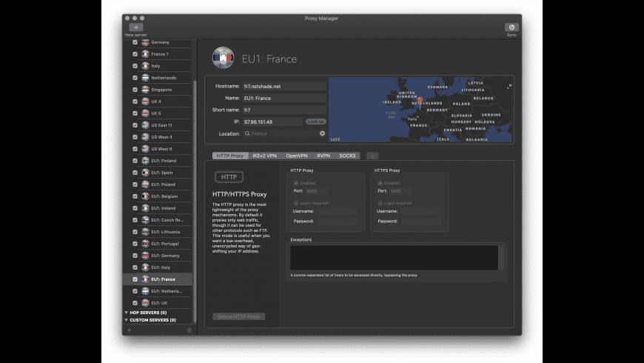Click the Sync icon in toolbar
The width and height of the screenshot is (644, 363).
[511, 27]
